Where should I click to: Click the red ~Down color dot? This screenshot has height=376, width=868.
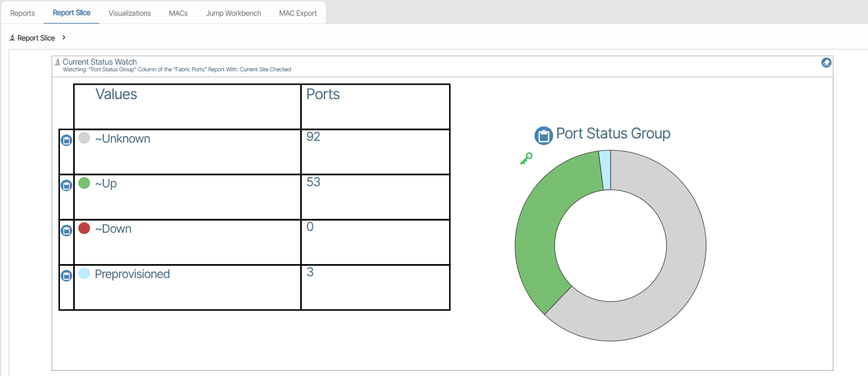[84, 228]
